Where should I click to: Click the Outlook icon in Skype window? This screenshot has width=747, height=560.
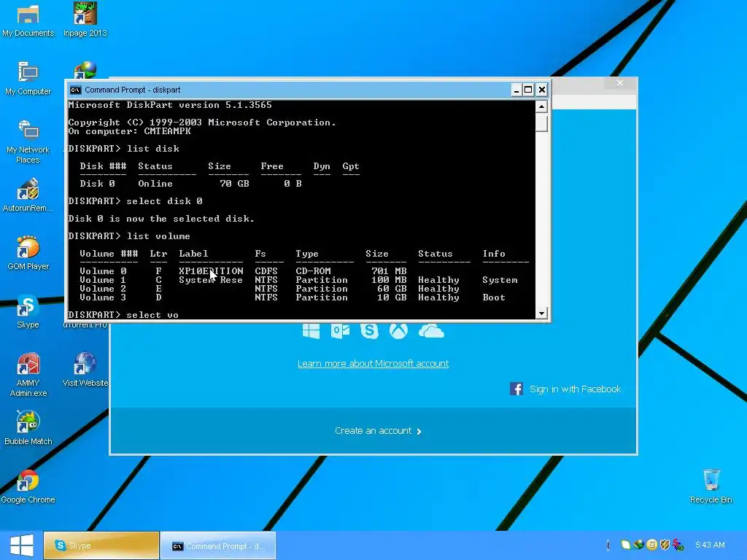[340, 330]
